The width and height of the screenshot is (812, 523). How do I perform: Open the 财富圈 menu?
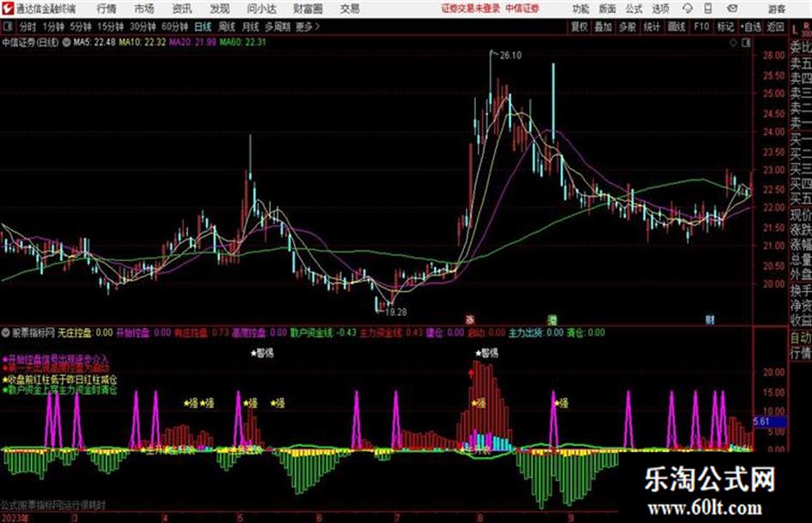pos(308,9)
